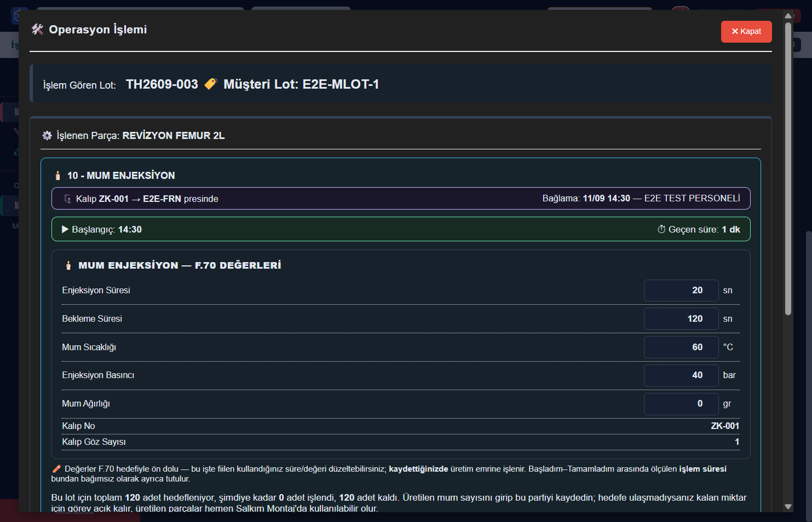Click the play icon beside Başlangıç
Screen dimensions: 812x522
click(x=65, y=229)
